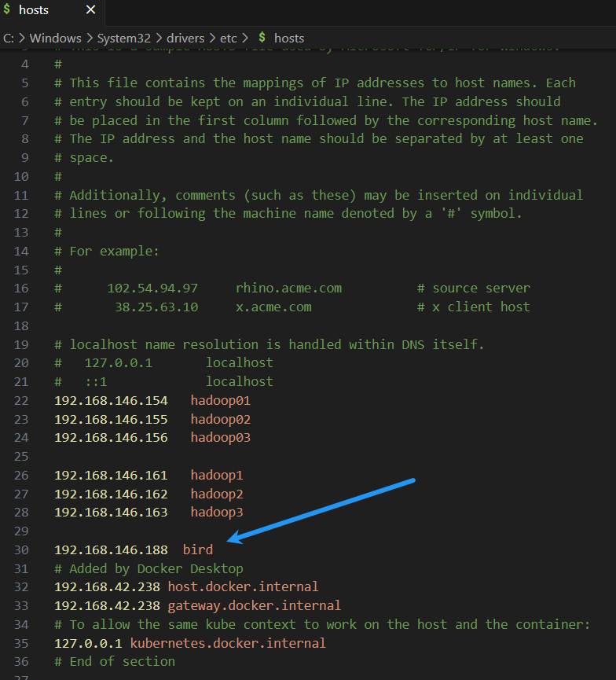The width and height of the screenshot is (616, 680).
Task: Click line number 22 in the gutter
Action: point(21,400)
